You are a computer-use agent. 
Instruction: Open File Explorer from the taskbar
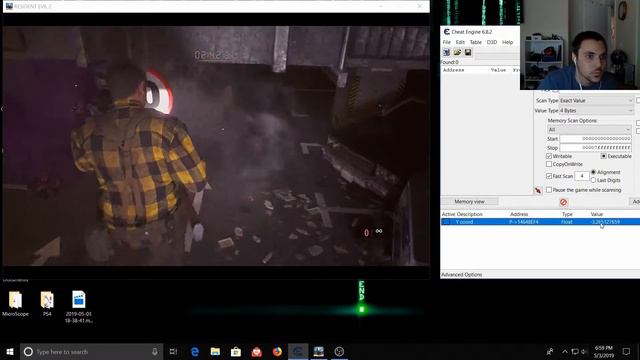pyautogui.click(x=215, y=351)
